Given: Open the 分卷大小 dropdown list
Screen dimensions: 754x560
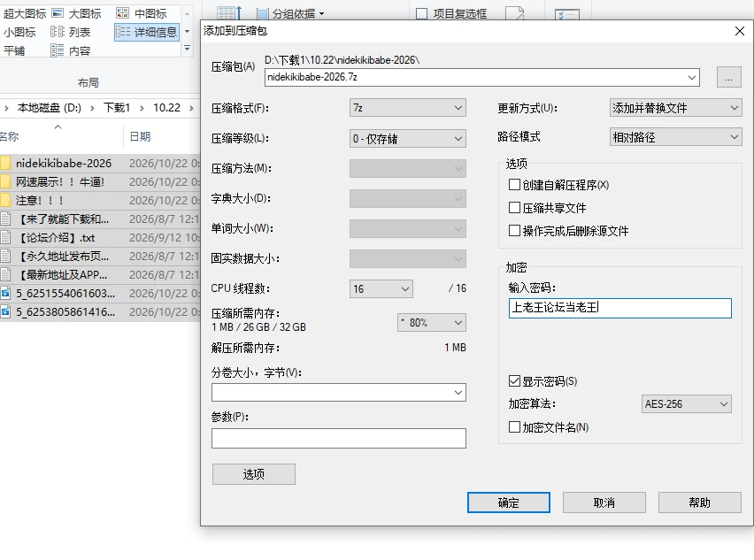Looking at the screenshot, I should coord(458,393).
